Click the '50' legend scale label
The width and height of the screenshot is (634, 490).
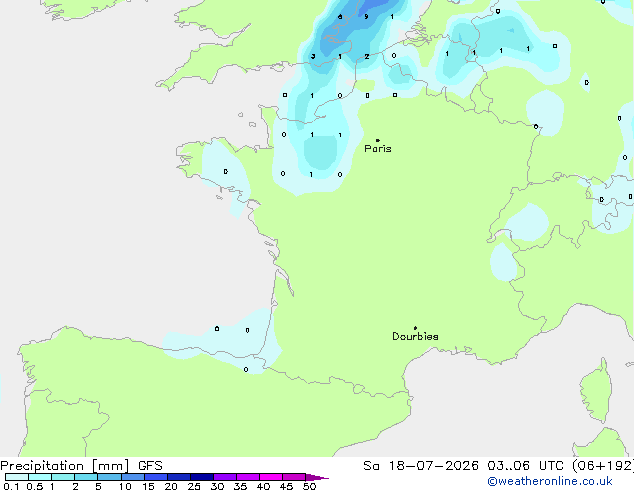pyautogui.click(x=309, y=486)
